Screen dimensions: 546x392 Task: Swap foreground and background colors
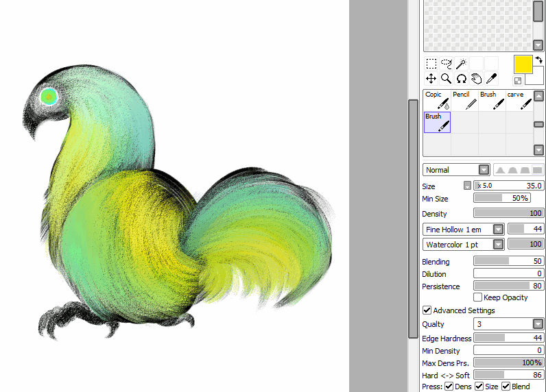pos(539,60)
